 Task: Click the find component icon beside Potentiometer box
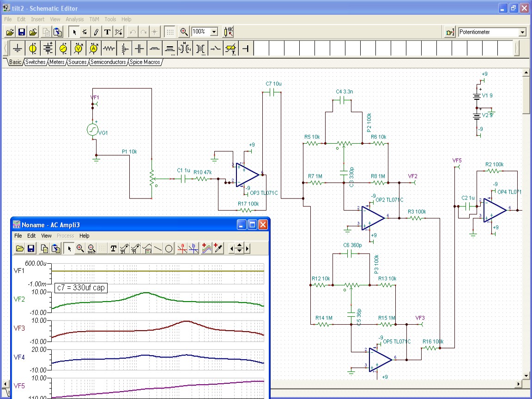(450, 32)
